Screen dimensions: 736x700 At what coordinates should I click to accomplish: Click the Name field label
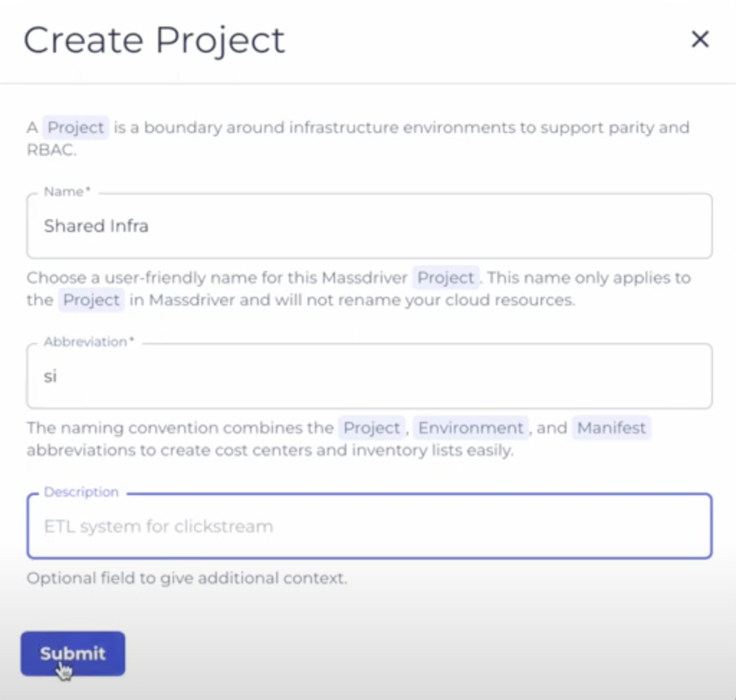(62, 191)
